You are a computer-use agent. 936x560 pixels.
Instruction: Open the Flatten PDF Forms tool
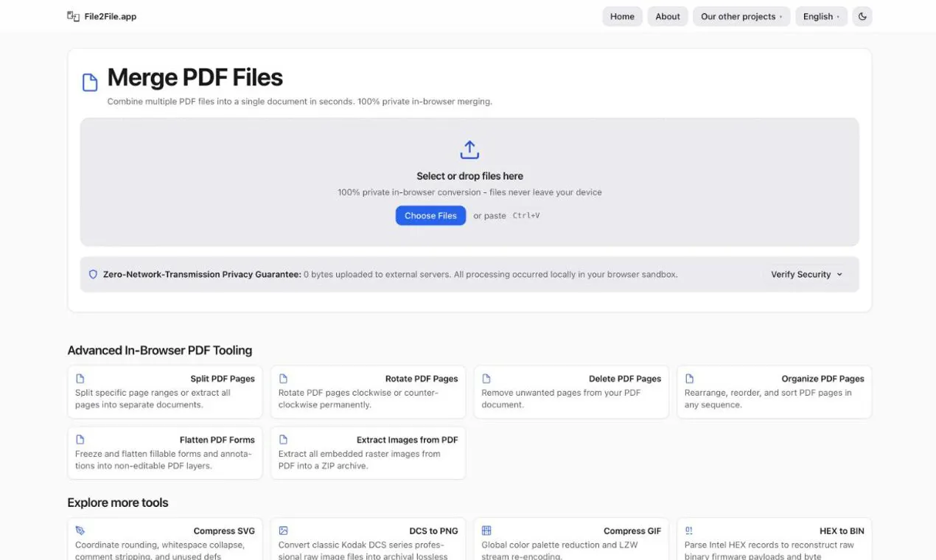(165, 453)
